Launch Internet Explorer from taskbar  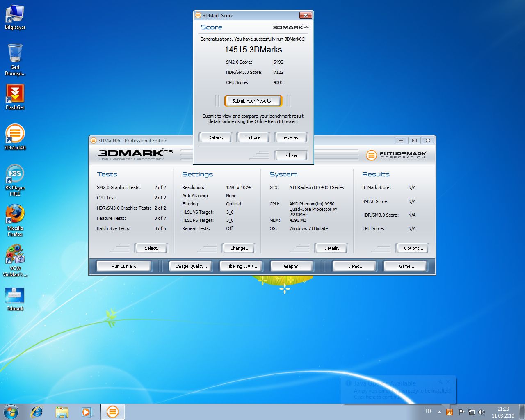pos(37,412)
